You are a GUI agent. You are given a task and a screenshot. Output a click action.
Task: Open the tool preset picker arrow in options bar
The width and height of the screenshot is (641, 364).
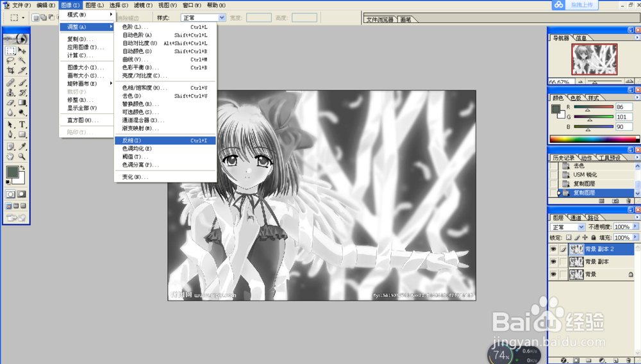click(23, 17)
